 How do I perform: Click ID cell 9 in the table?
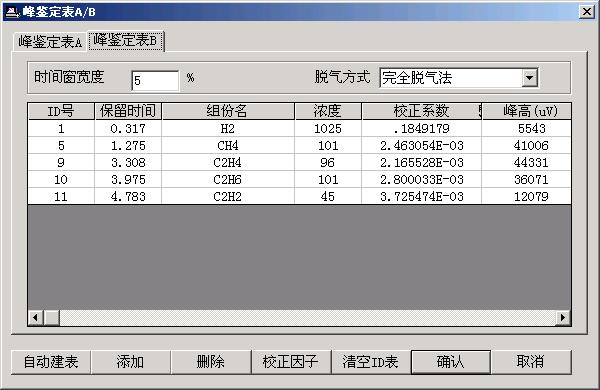click(x=61, y=163)
